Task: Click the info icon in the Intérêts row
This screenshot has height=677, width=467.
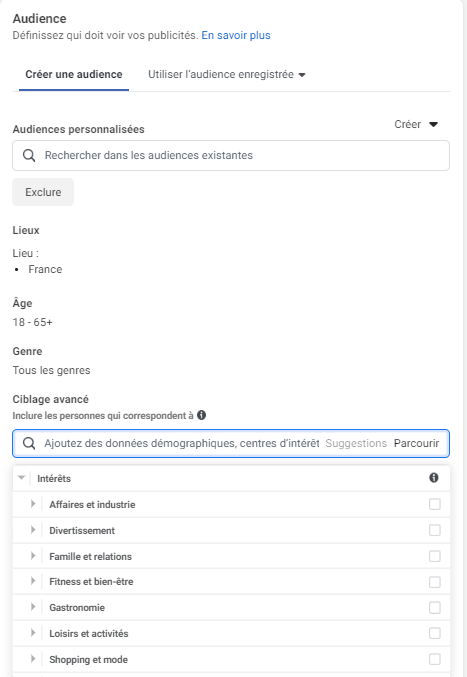Action: click(434, 478)
